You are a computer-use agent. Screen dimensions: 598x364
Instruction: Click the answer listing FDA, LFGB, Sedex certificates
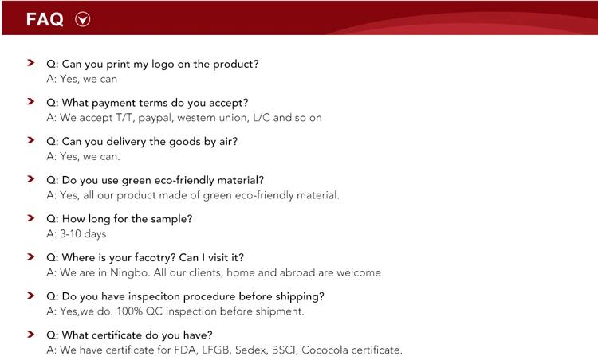(224, 350)
